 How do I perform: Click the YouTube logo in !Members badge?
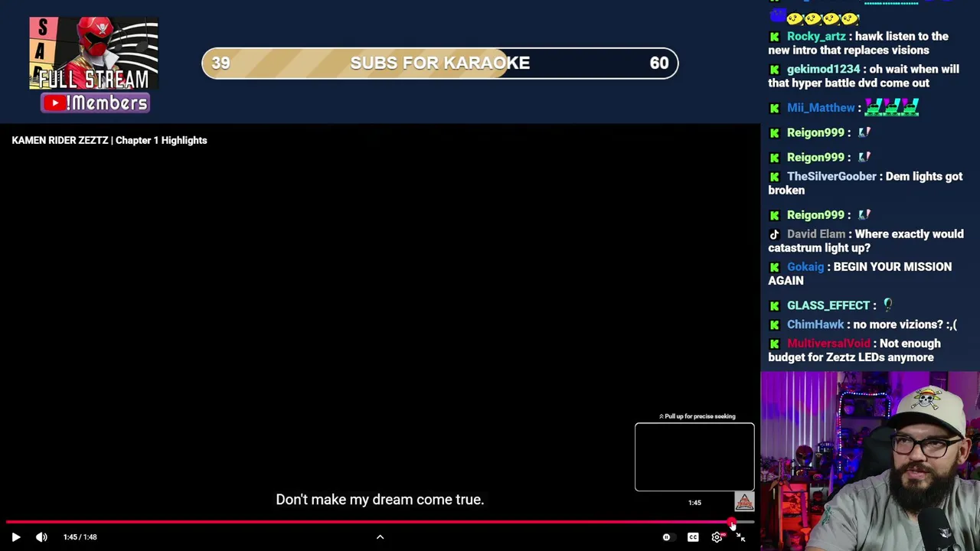pos(54,103)
